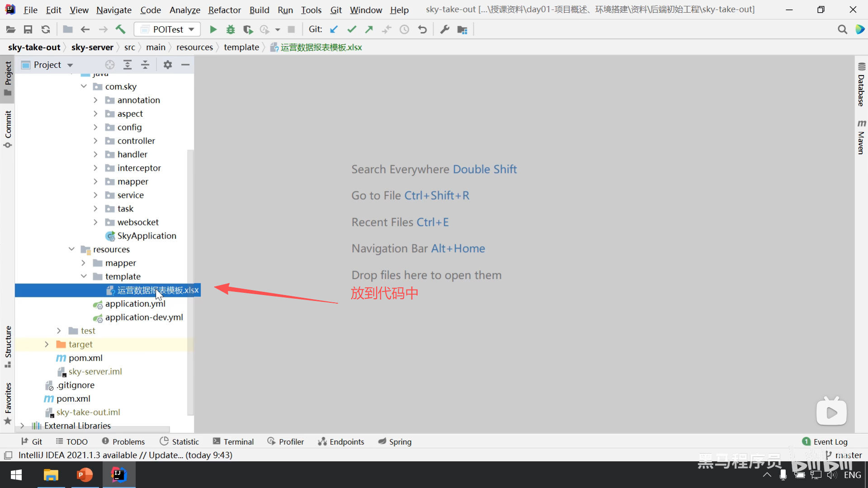The image size is (868, 488).
Task: Click the Build project hammer icon
Action: 120,29
